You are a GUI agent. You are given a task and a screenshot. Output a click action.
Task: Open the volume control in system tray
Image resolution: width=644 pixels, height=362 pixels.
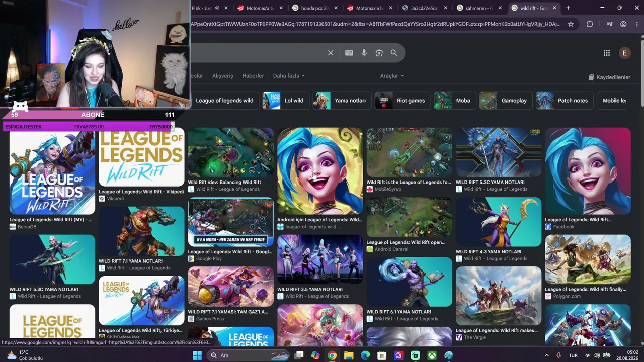click(596, 355)
